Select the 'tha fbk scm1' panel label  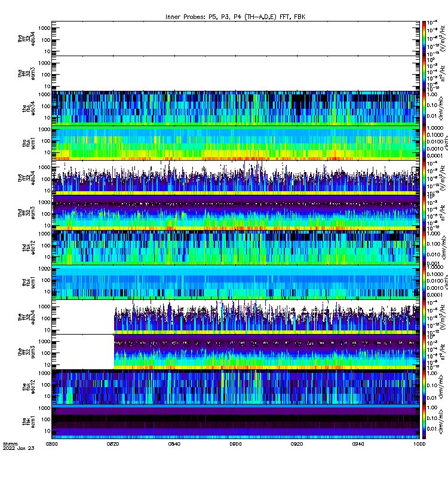pyautogui.click(x=29, y=143)
